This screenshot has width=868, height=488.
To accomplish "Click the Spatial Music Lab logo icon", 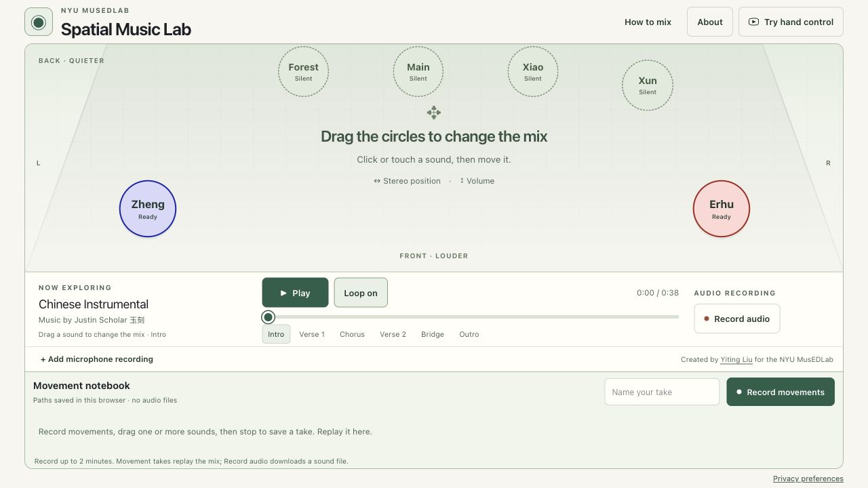I will click(39, 22).
